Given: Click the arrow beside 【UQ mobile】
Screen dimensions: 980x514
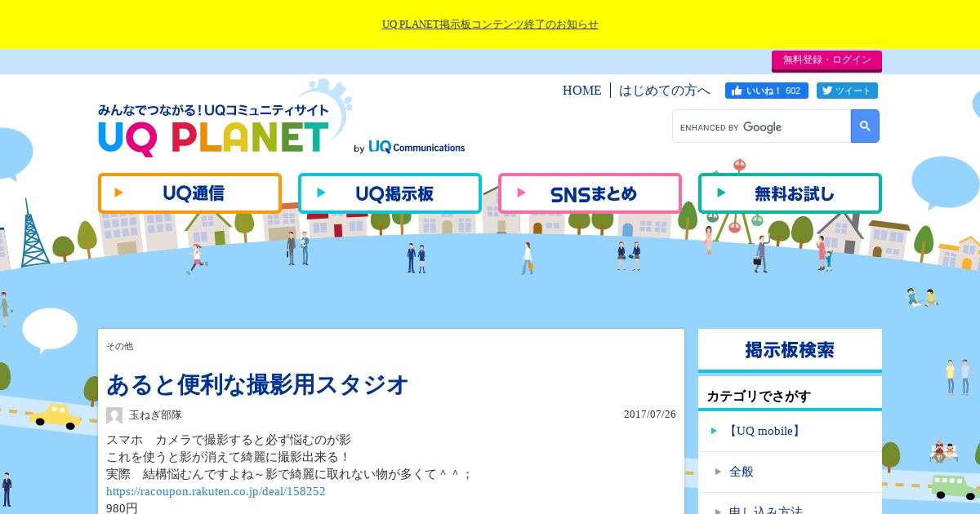Looking at the screenshot, I should (x=714, y=431).
